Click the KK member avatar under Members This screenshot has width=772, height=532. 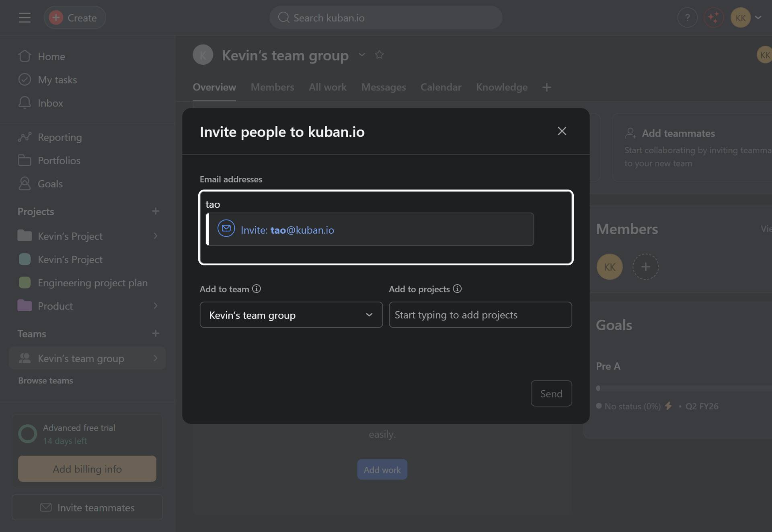click(610, 267)
